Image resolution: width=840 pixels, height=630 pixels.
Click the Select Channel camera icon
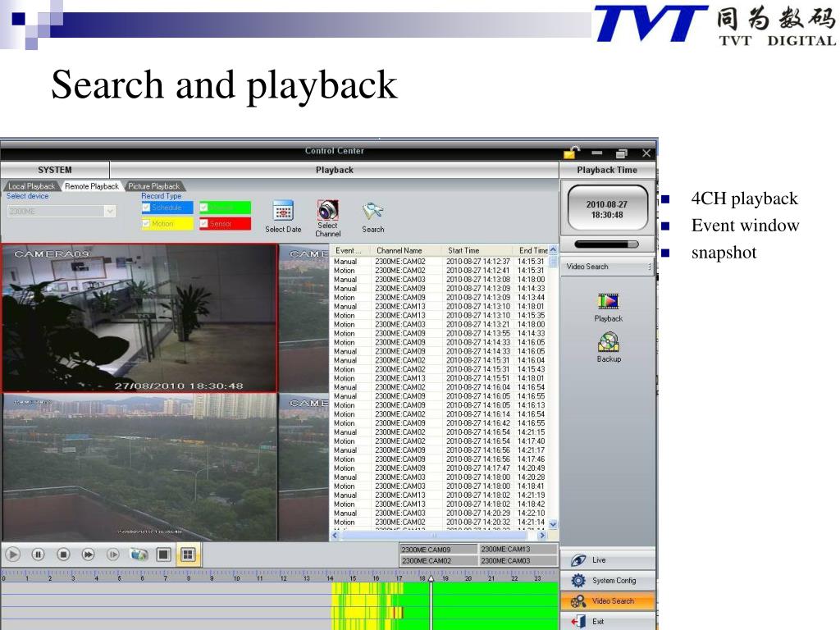click(x=328, y=209)
